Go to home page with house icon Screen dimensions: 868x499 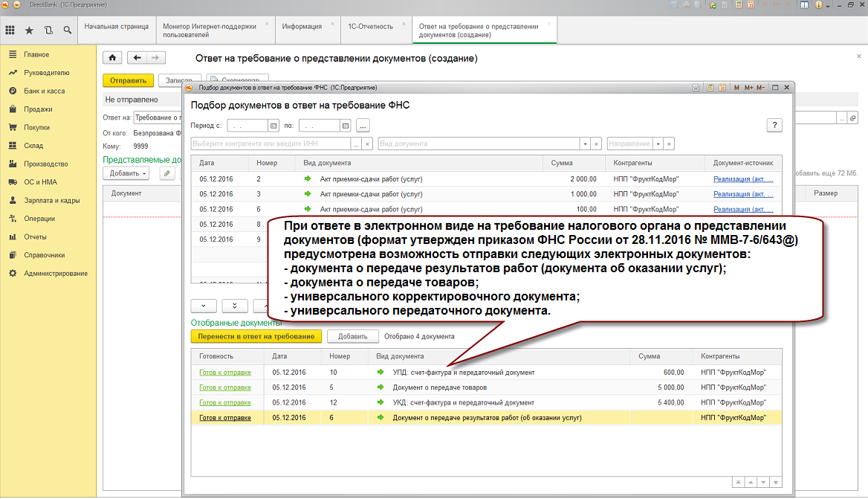coord(113,58)
